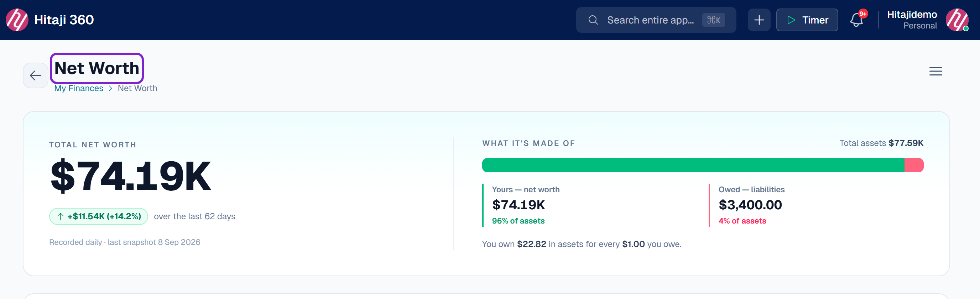Click the Hitajidemo profile avatar

957,20
